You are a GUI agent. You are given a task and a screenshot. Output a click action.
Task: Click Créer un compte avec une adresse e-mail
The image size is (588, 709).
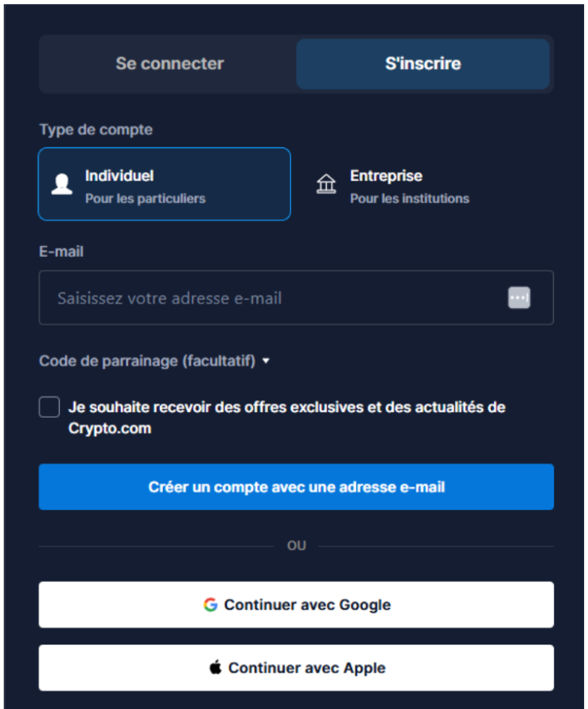tap(296, 487)
